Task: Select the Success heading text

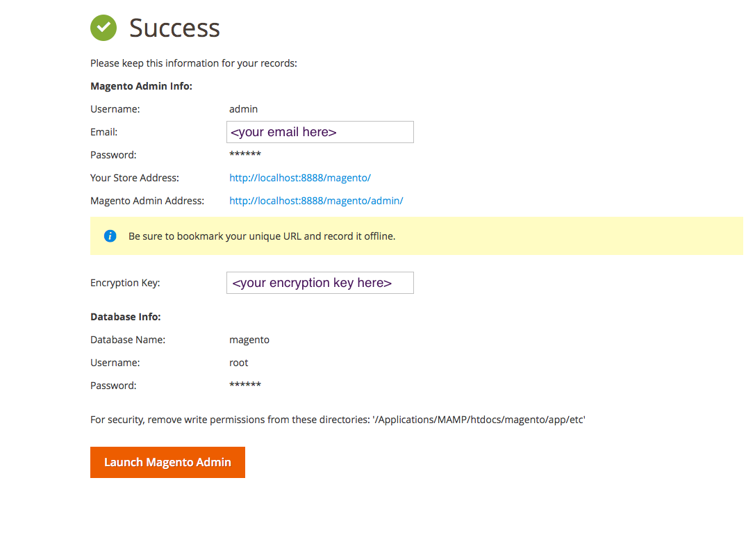Action: click(x=174, y=28)
